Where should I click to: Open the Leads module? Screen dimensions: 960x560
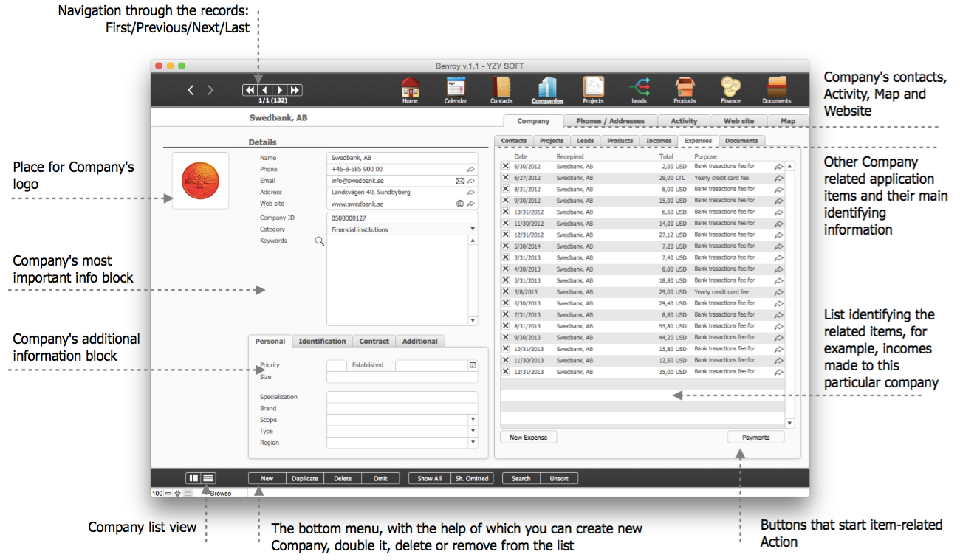[x=639, y=89]
